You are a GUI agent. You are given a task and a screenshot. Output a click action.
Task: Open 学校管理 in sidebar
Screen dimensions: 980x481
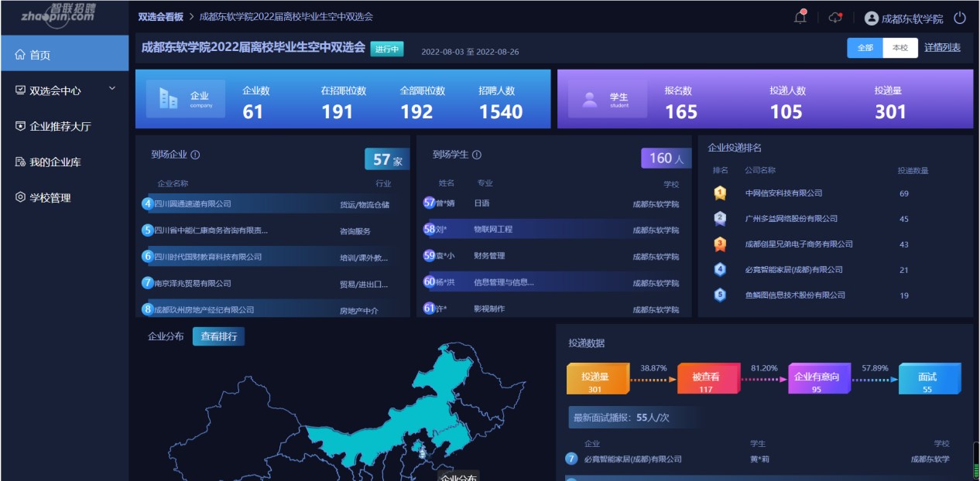(x=50, y=197)
